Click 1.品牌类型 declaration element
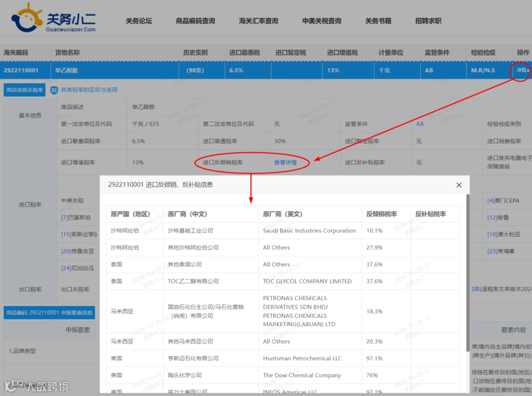 (x=22, y=351)
